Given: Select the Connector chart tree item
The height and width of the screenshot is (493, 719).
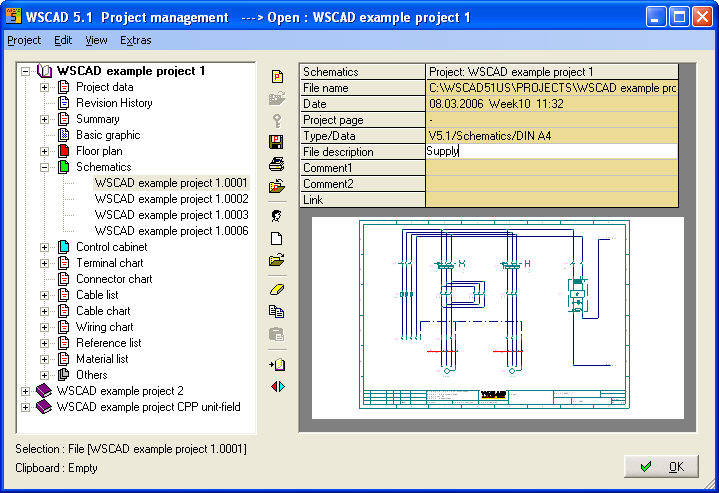Looking at the screenshot, I should click(114, 279).
